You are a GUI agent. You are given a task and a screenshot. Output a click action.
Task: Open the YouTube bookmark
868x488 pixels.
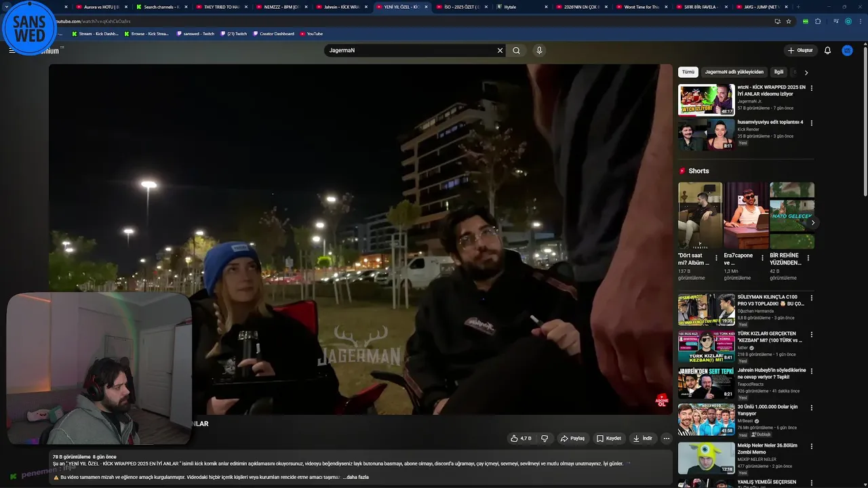point(311,33)
